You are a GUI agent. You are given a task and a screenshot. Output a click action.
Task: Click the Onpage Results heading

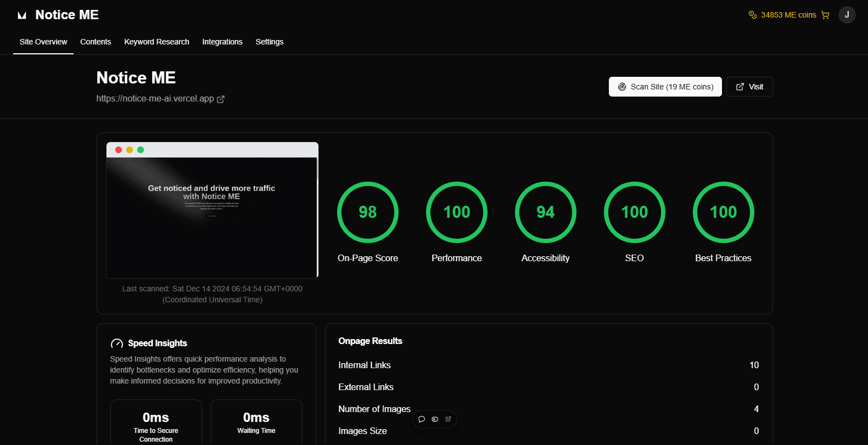coord(371,341)
